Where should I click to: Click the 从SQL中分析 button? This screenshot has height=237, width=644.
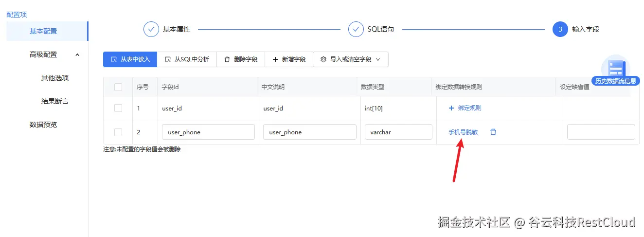pyautogui.click(x=187, y=59)
